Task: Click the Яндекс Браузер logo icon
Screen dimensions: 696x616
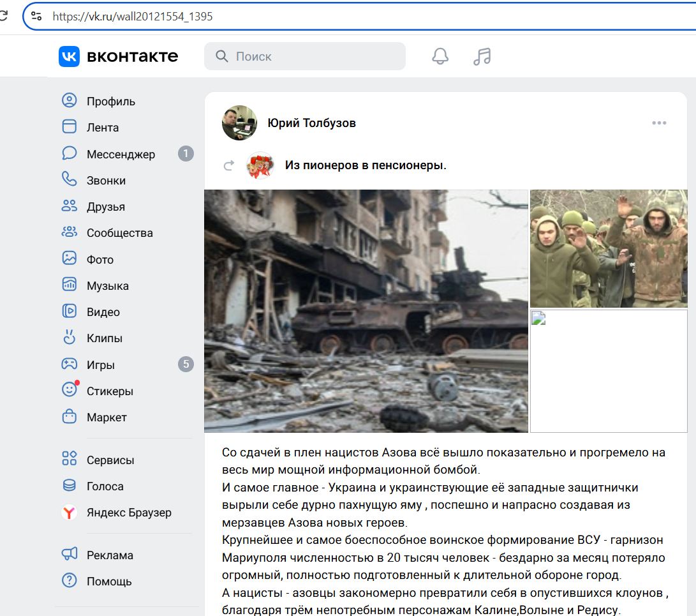Action: coord(69,512)
